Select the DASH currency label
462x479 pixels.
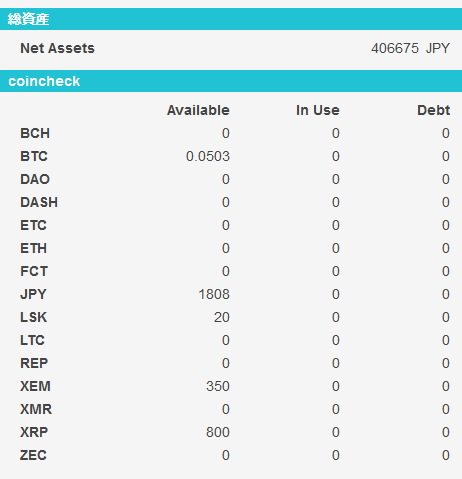39,202
